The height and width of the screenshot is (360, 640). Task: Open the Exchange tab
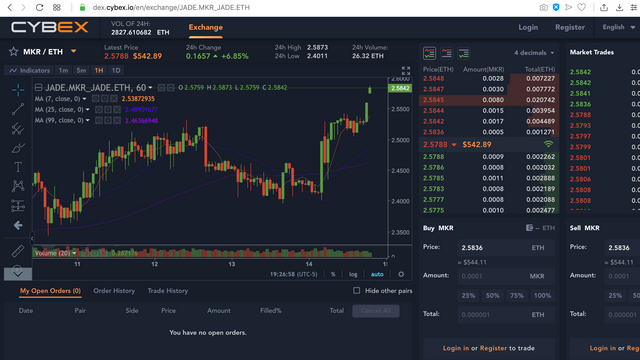tap(205, 27)
